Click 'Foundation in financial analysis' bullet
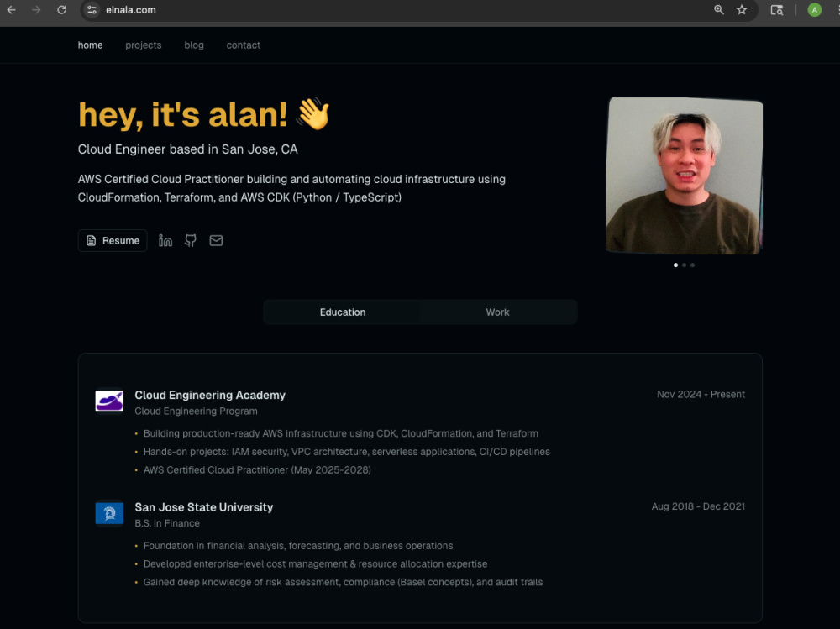The height and width of the screenshot is (629, 840). point(298,546)
